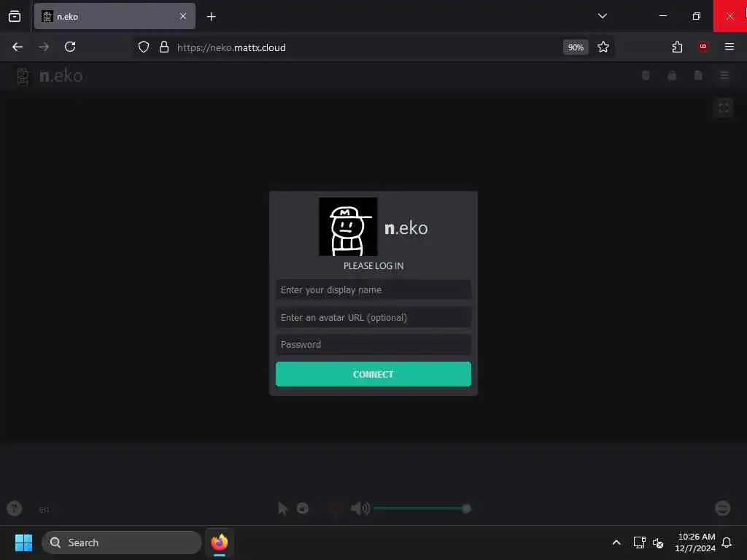Bookmark this page with the star
The image size is (747, 560).
click(603, 47)
